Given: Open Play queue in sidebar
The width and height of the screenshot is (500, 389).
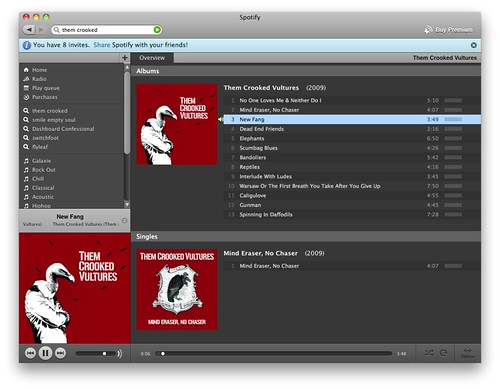Looking at the screenshot, I should (x=41, y=88).
